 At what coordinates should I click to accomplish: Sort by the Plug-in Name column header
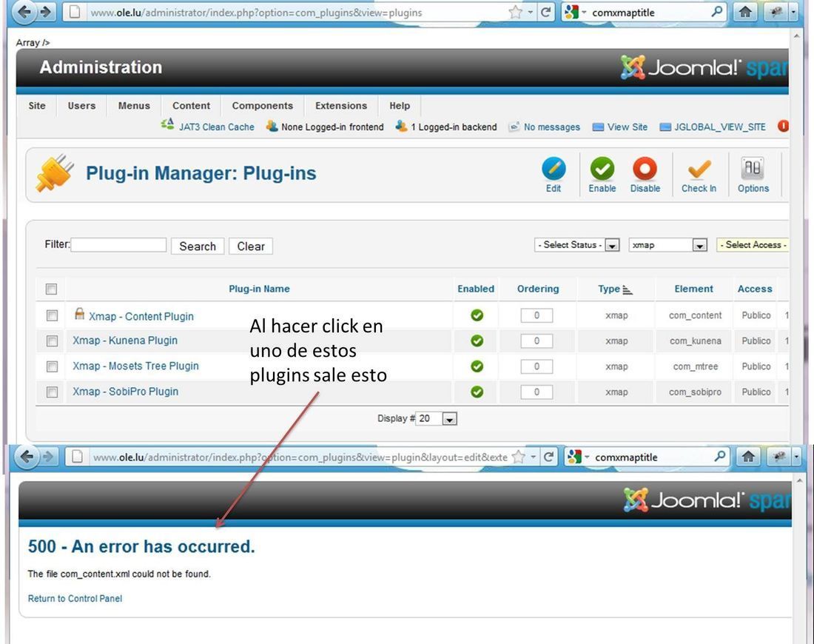[259, 289]
